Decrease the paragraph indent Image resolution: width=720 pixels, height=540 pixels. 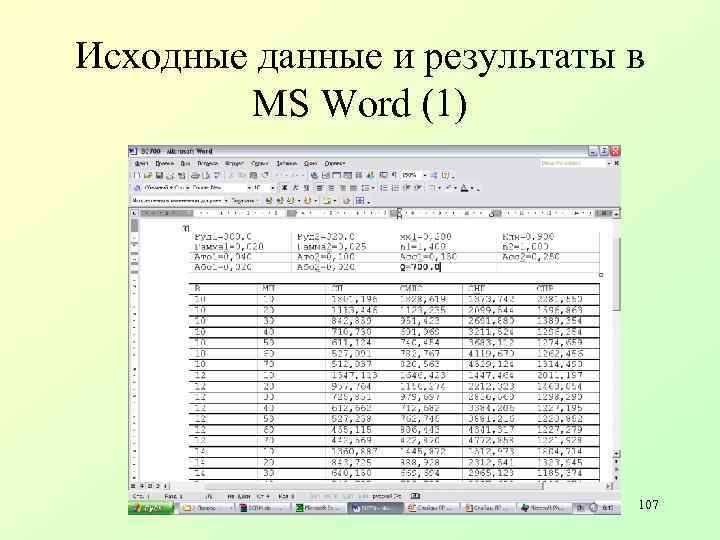click(x=406, y=188)
